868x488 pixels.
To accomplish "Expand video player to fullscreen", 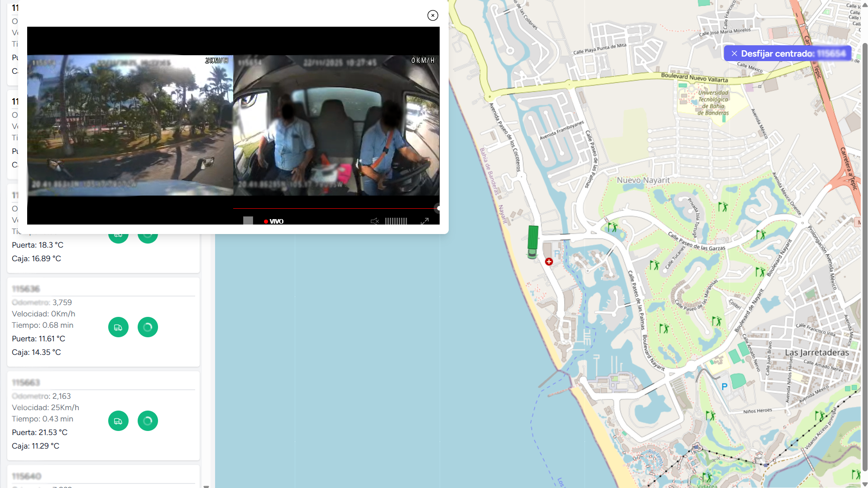I will [424, 221].
